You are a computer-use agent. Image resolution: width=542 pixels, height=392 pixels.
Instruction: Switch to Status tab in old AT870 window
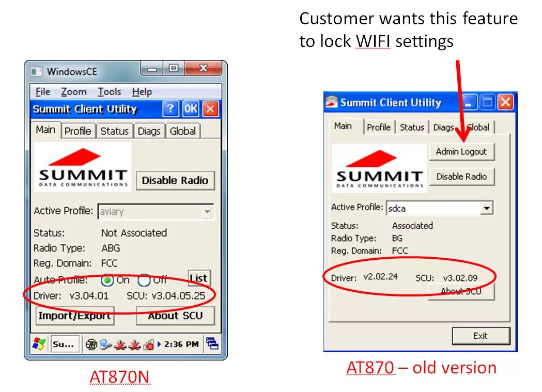412,128
